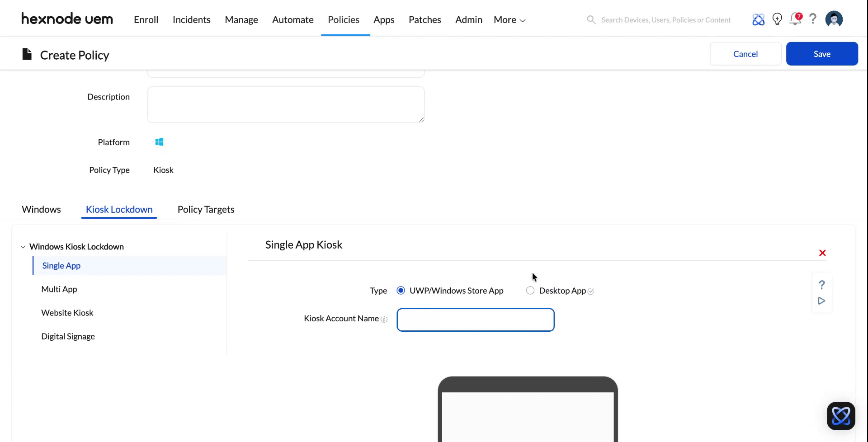Open the Patches menu
This screenshot has width=868, height=442.
point(425,19)
